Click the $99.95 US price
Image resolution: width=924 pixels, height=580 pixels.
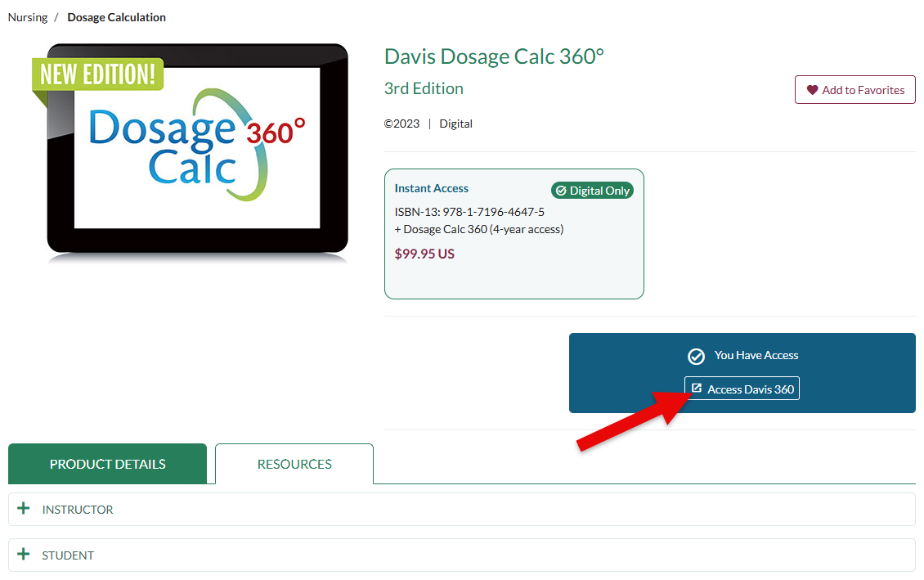click(424, 254)
